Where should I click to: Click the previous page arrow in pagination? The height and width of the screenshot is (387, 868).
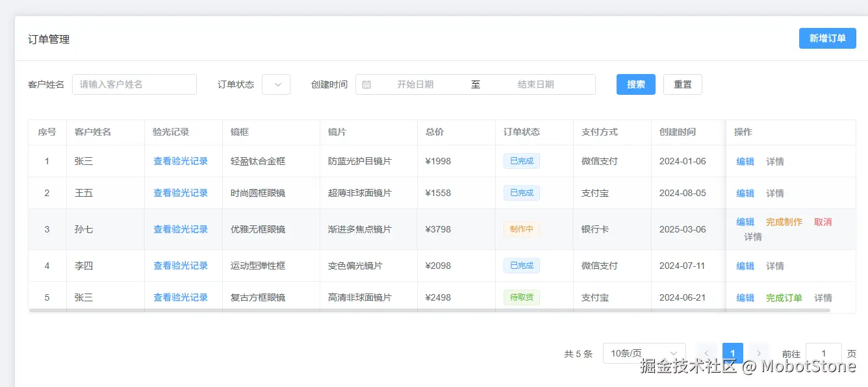click(x=707, y=353)
